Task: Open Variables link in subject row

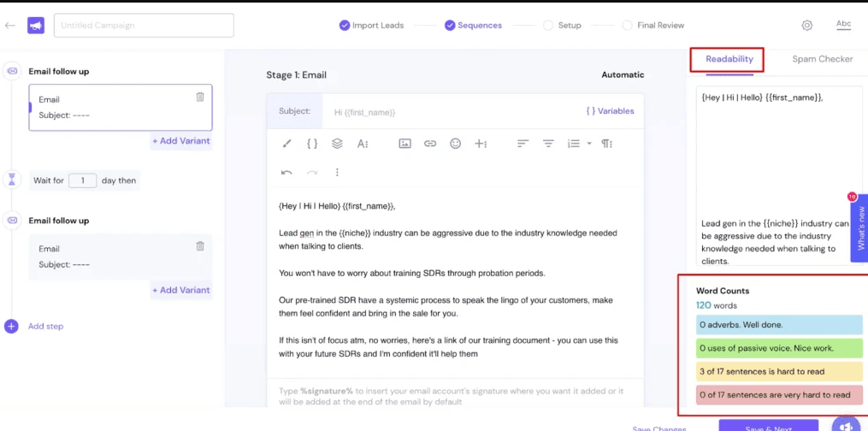Action: [610, 110]
